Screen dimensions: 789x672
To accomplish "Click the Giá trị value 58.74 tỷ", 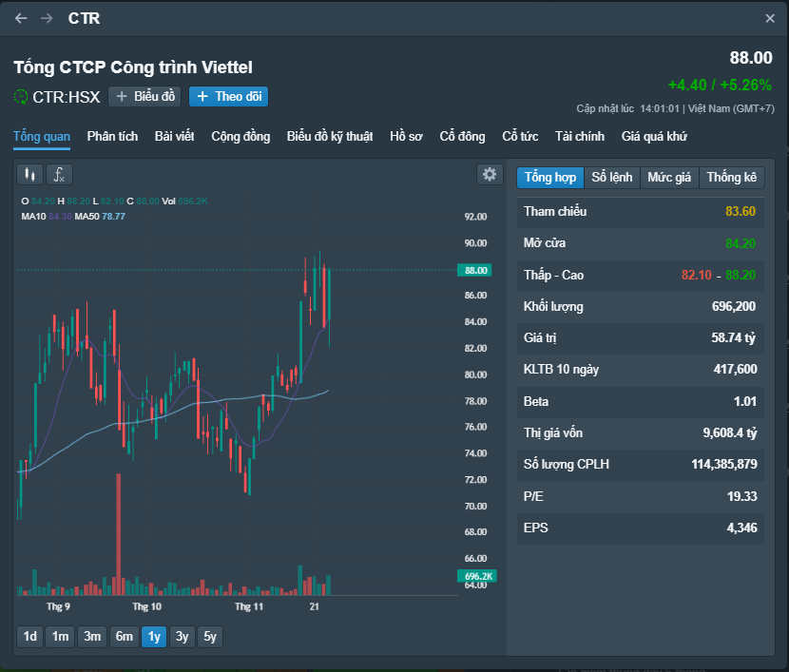I will click(733, 338).
